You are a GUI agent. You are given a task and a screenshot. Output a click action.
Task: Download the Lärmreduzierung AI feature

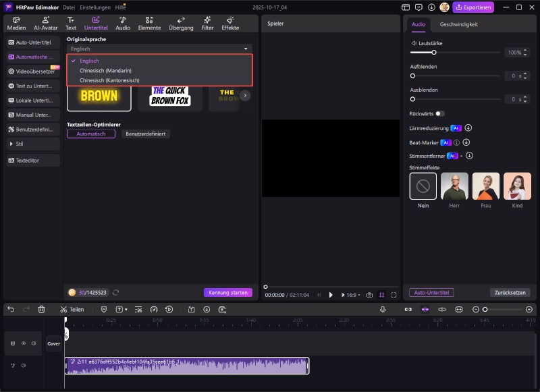468,128
